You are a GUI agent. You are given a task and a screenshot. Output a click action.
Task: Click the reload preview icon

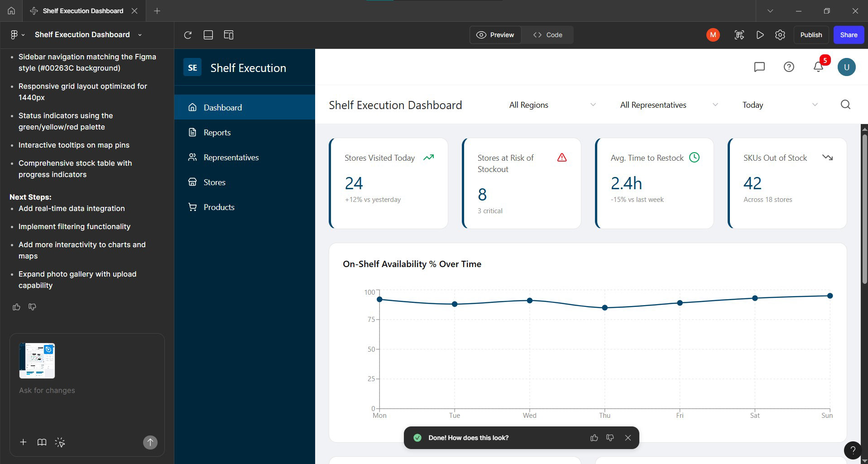pos(188,35)
